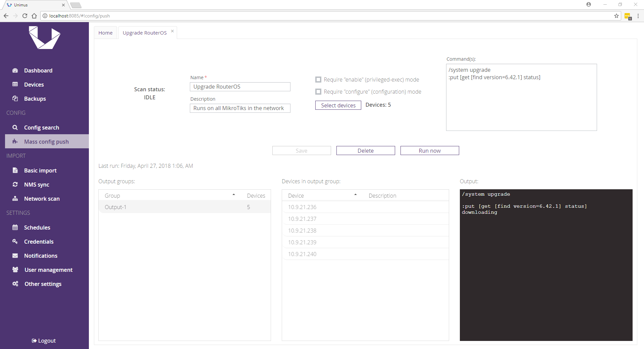Click the Devices grid icon

pyautogui.click(x=15, y=84)
